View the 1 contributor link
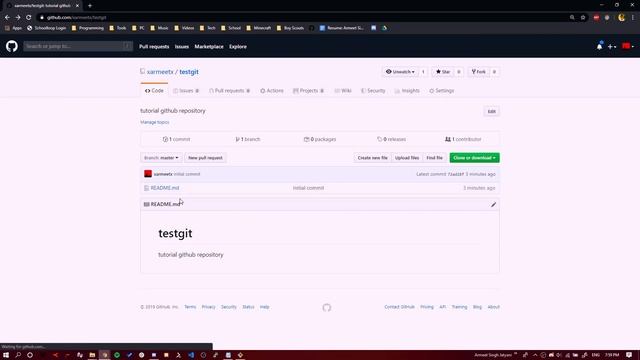The image size is (640, 360). (463, 139)
